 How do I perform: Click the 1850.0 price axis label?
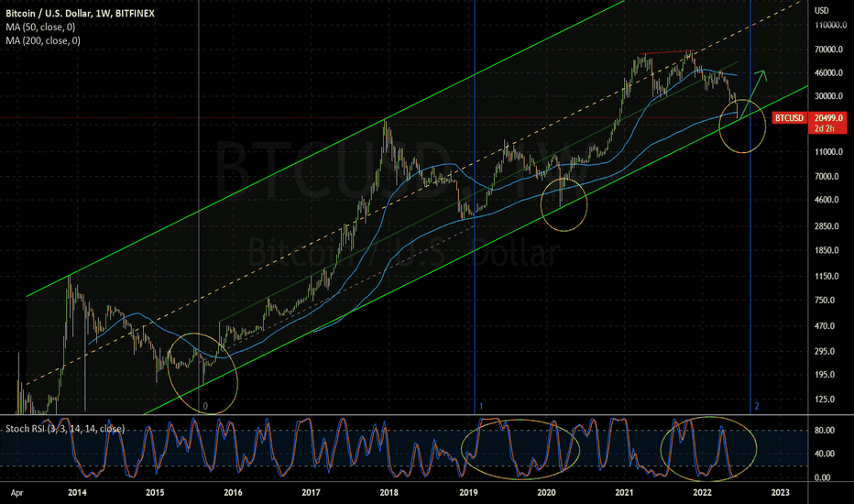(x=827, y=251)
